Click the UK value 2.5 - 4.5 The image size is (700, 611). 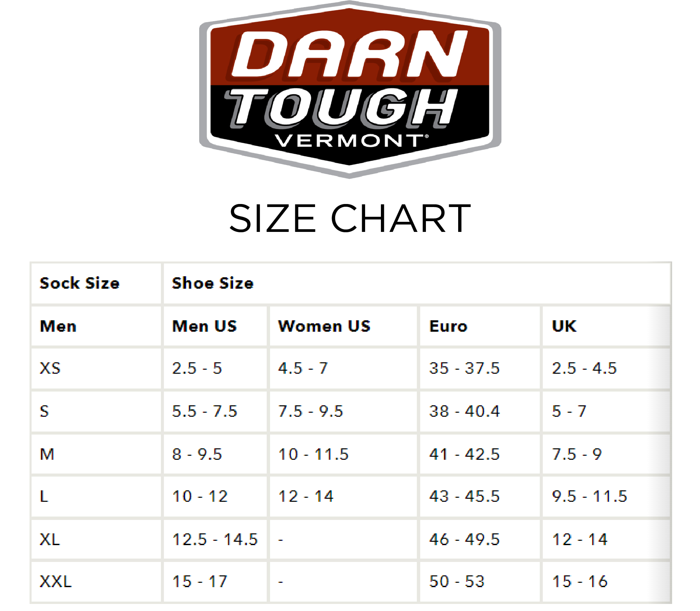click(584, 368)
